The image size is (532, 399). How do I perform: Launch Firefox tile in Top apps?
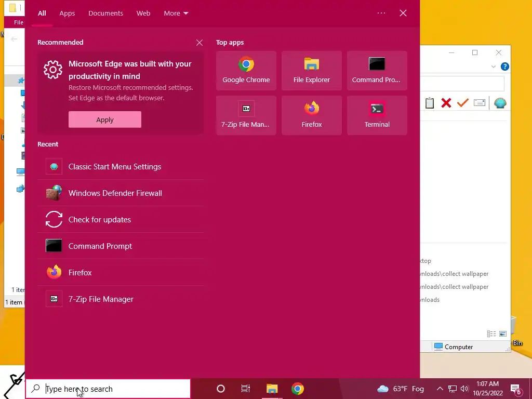click(x=312, y=115)
